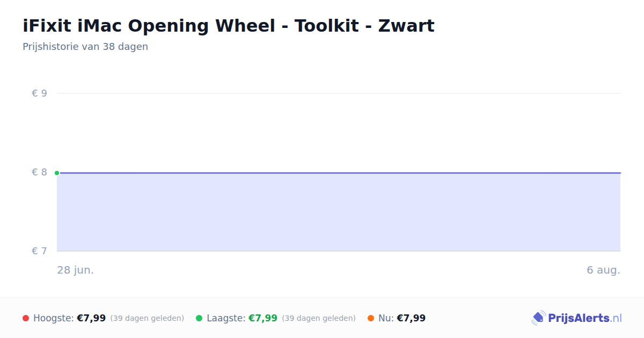Click the Prijshistorie van 38 dagen subtitle
Screen dimensions: 644x338
click(x=85, y=47)
